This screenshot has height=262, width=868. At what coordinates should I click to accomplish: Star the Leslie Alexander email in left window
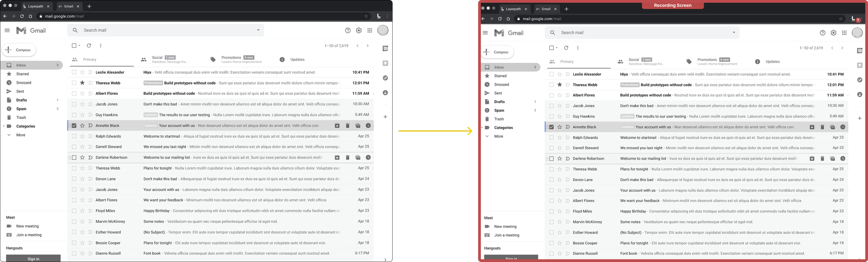pos(82,72)
